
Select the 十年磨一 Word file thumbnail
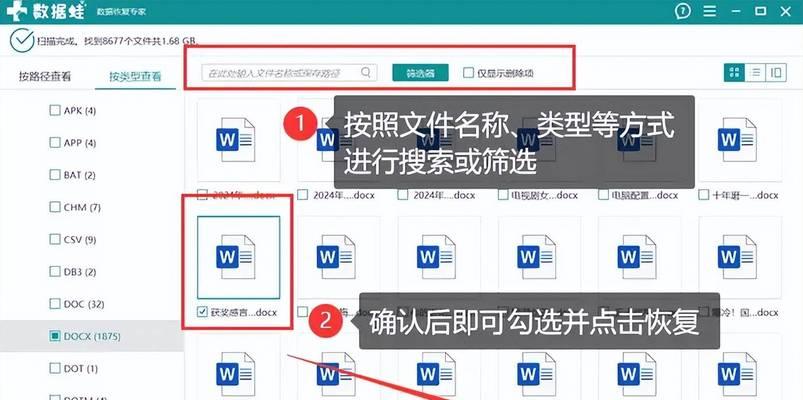point(741,140)
